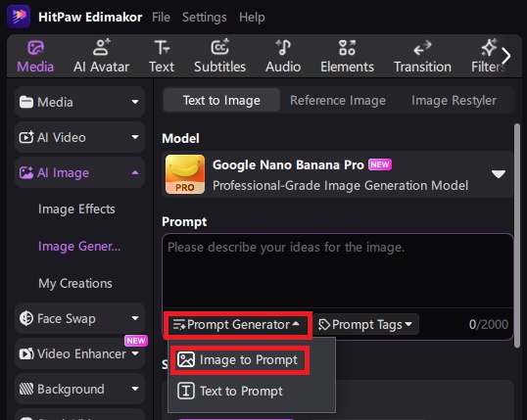This screenshot has height=420, width=527.
Task: Open the Elements tool
Action: pyautogui.click(x=347, y=57)
